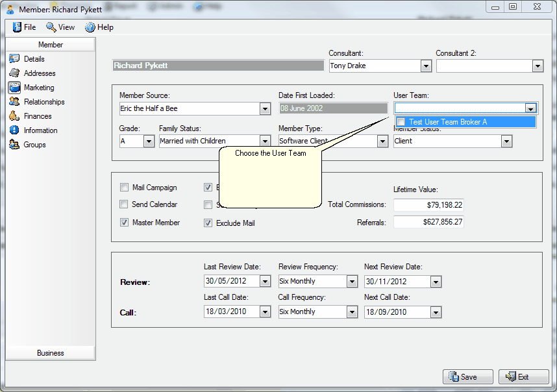Click the disk icon on Save button

(454, 376)
